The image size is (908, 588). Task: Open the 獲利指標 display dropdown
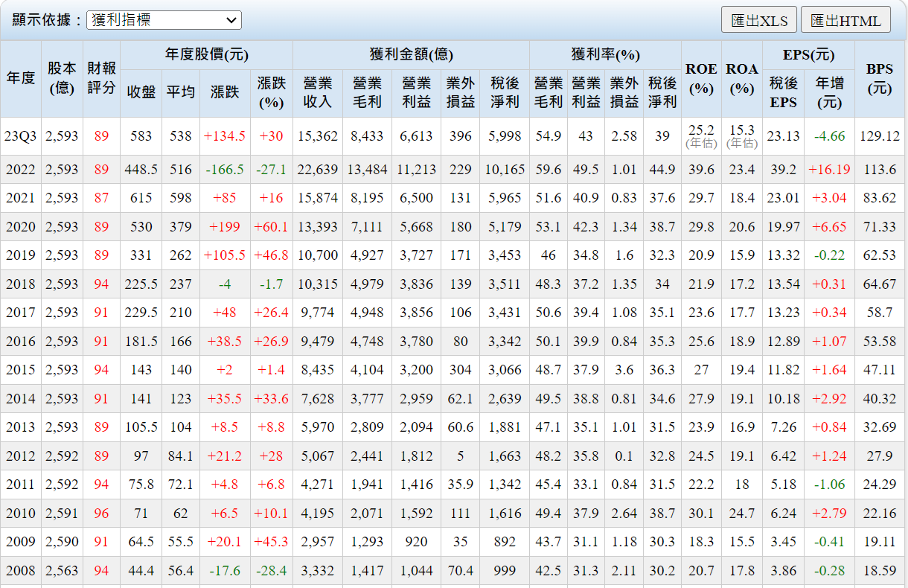coord(164,20)
